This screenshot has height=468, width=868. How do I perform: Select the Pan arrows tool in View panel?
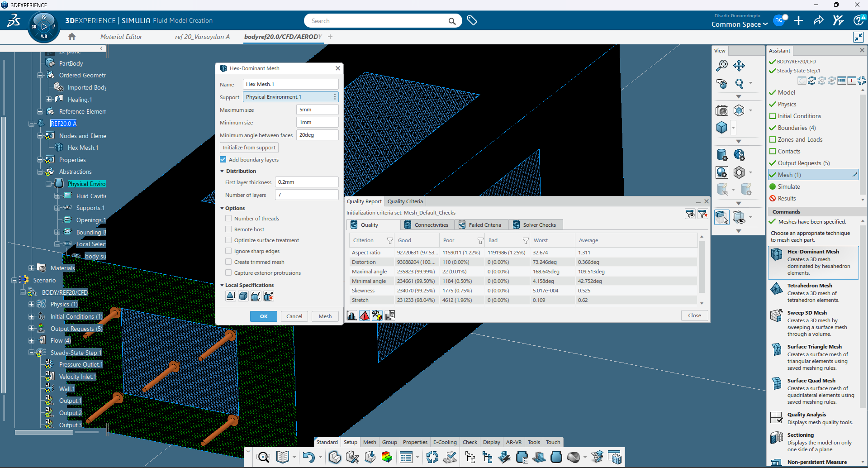pyautogui.click(x=739, y=66)
